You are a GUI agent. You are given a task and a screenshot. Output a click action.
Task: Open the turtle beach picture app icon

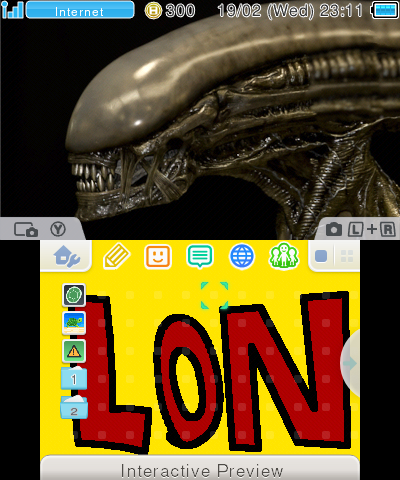point(74,323)
